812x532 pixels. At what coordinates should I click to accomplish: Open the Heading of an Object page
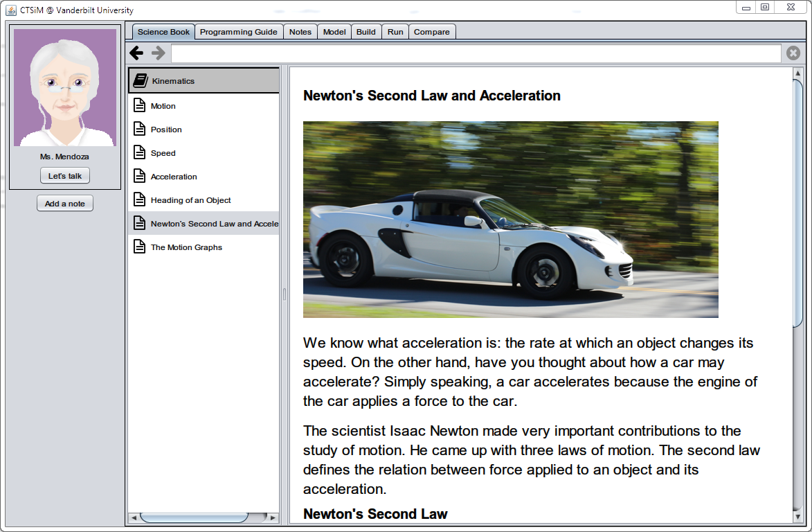(x=190, y=200)
